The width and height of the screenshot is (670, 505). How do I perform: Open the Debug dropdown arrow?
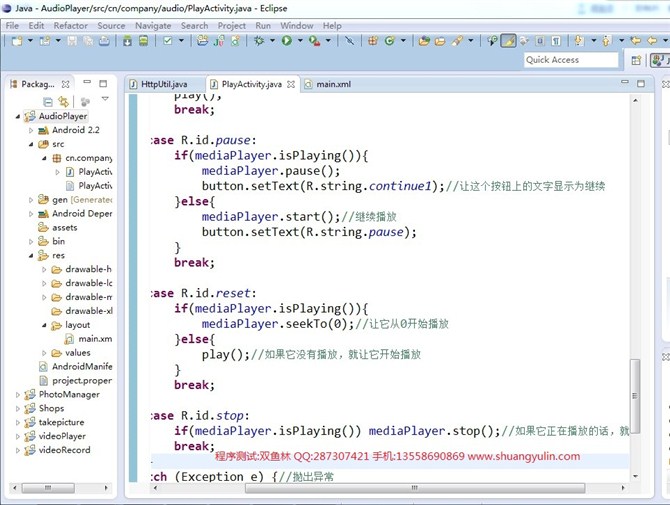[272, 41]
